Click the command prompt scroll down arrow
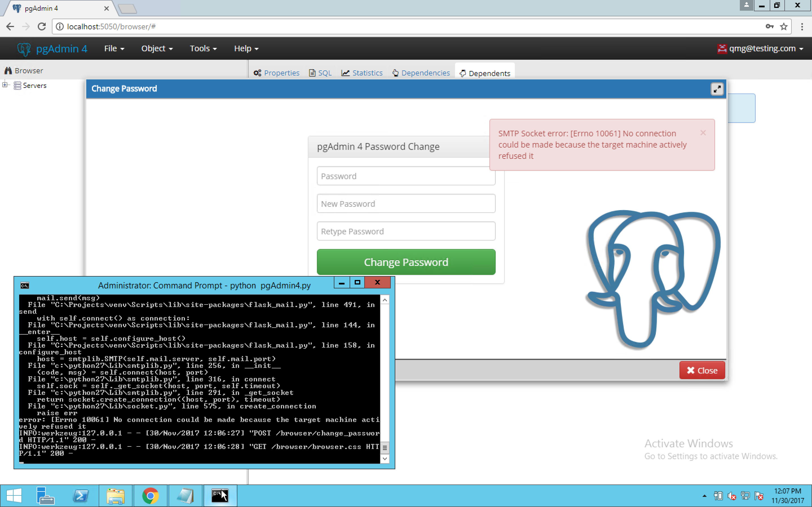Viewport: 812px width, 507px height. pyautogui.click(x=385, y=458)
